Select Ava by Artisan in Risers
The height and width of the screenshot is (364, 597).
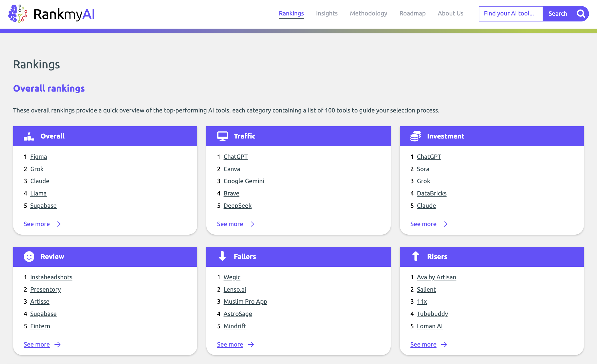coord(436,277)
